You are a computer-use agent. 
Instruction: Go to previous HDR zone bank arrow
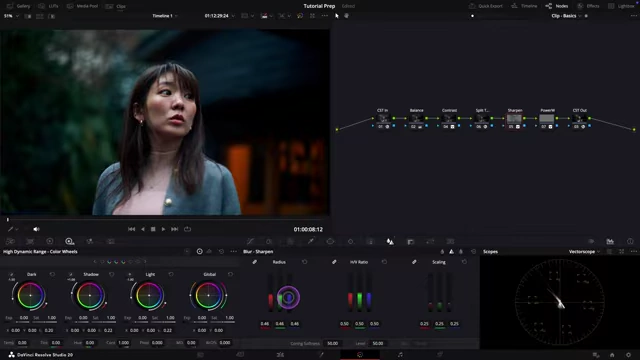click(x=95, y=262)
